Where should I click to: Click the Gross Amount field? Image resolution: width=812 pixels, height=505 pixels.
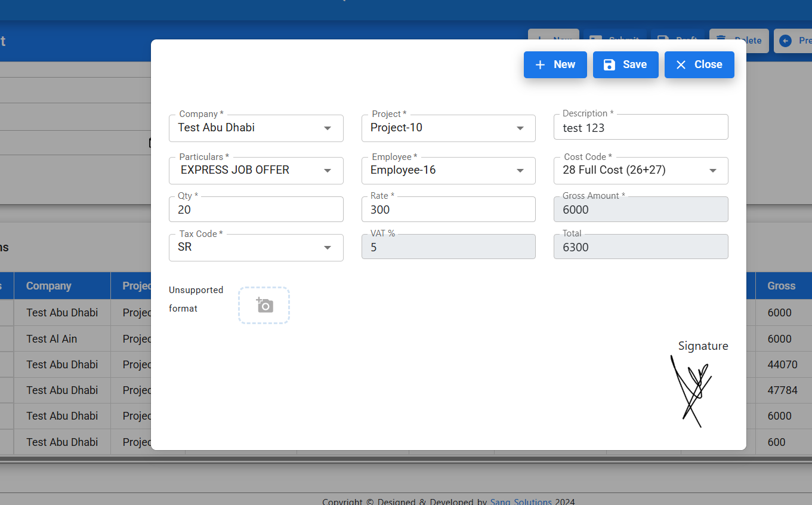[x=640, y=210]
